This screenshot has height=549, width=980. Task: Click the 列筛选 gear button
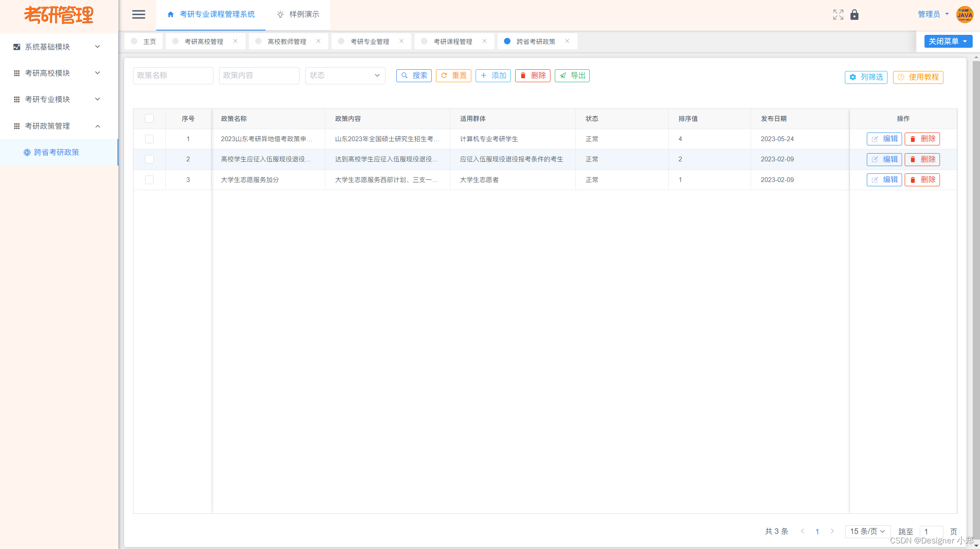(x=866, y=77)
